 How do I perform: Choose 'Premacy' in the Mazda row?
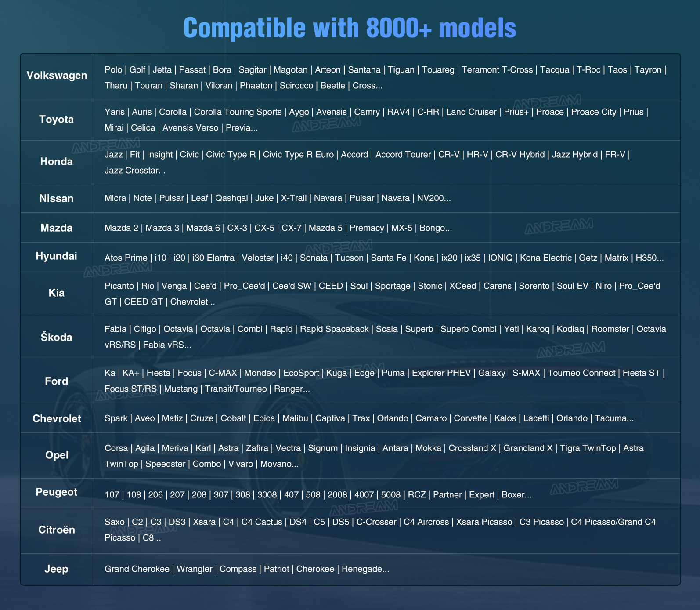tap(367, 228)
